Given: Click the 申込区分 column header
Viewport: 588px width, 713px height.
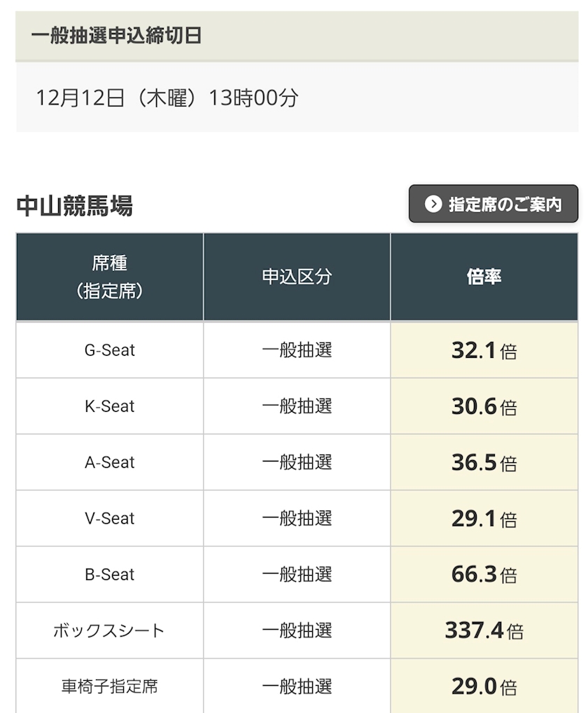Looking at the screenshot, I should point(297,277).
